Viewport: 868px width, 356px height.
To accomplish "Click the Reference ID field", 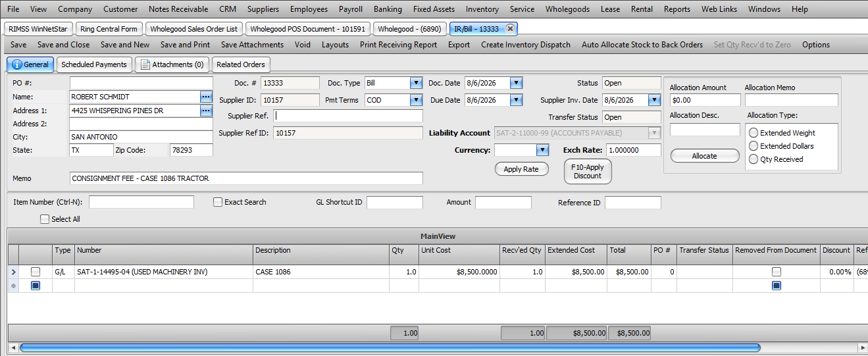I will coord(632,202).
